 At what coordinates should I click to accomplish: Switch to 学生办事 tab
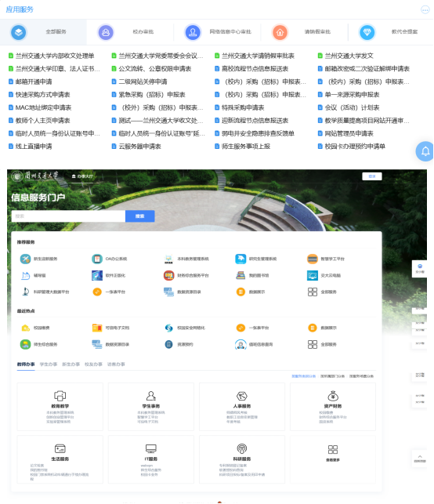[x=49, y=364]
